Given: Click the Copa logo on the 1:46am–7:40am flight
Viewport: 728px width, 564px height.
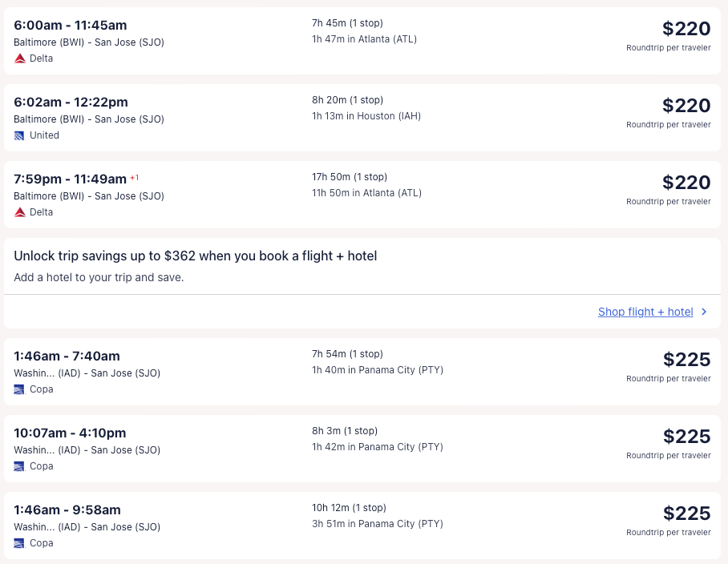Looking at the screenshot, I should 20,389.
